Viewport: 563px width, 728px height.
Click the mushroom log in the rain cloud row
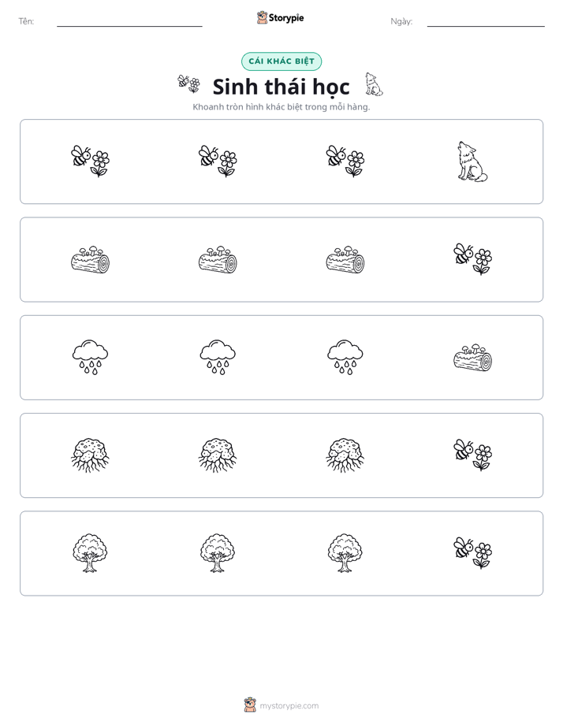(x=472, y=358)
